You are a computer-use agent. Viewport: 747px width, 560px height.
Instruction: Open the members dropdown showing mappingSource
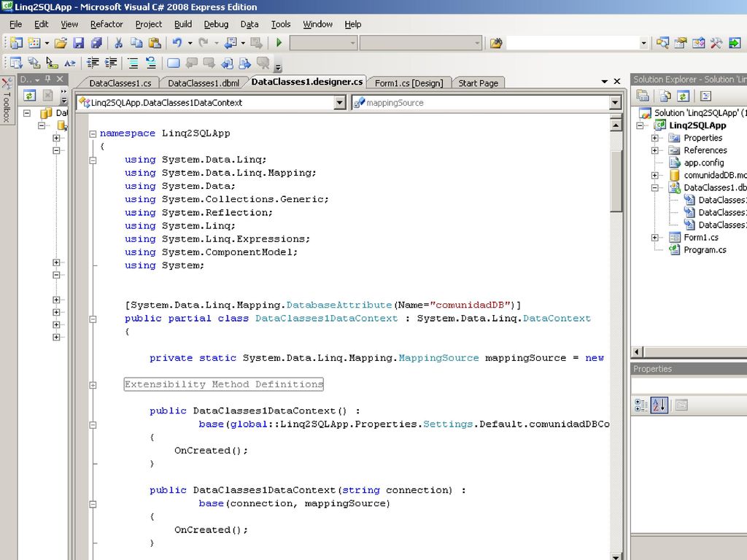pos(615,102)
